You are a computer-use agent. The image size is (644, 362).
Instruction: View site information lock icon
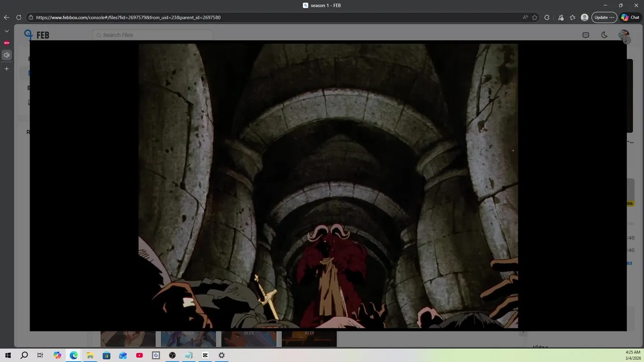click(31, 17)
